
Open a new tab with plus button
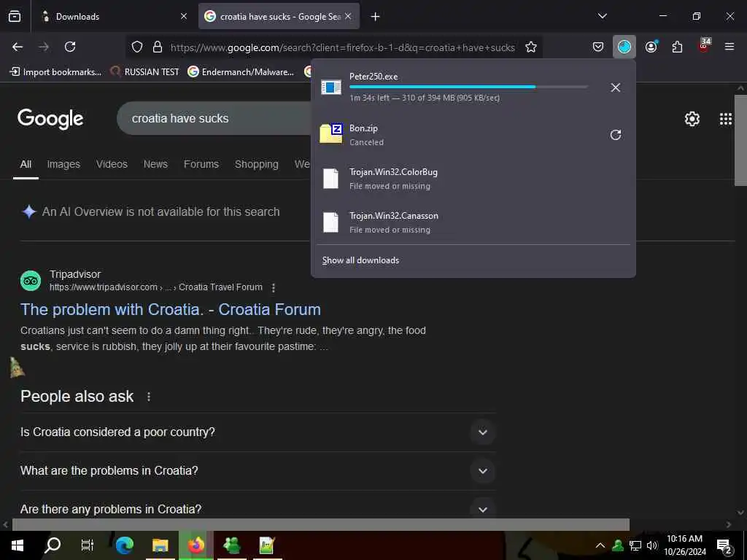click(376, 17)
